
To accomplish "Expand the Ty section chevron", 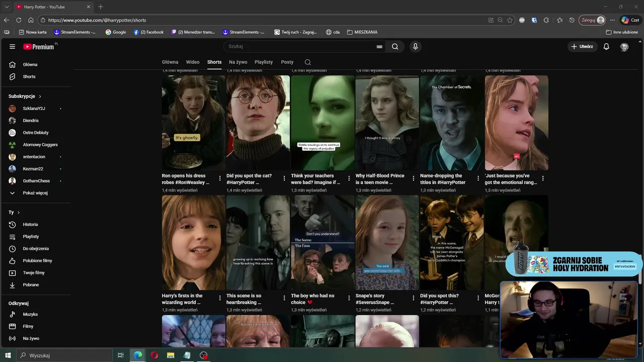I will click(x=19, y=213).
